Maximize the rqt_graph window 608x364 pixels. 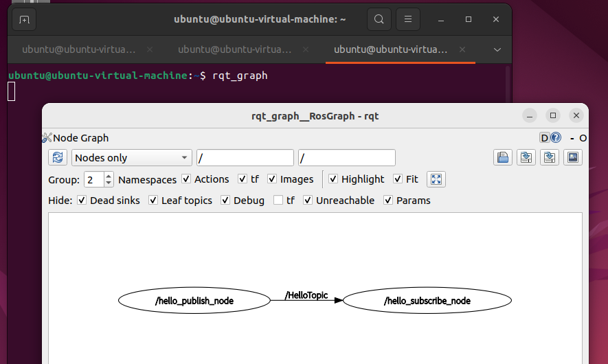(553, 115)
